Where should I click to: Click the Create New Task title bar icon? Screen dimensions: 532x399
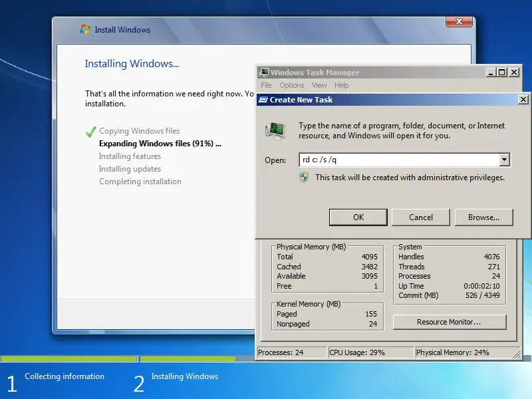(263, 100)
